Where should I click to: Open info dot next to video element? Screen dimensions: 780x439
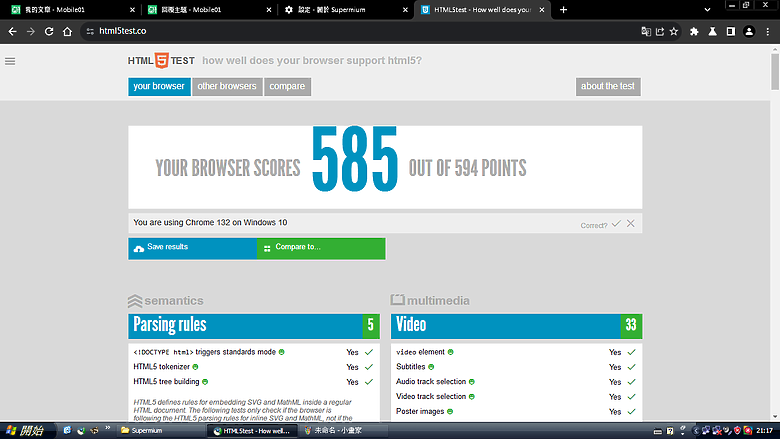[451, 352]
